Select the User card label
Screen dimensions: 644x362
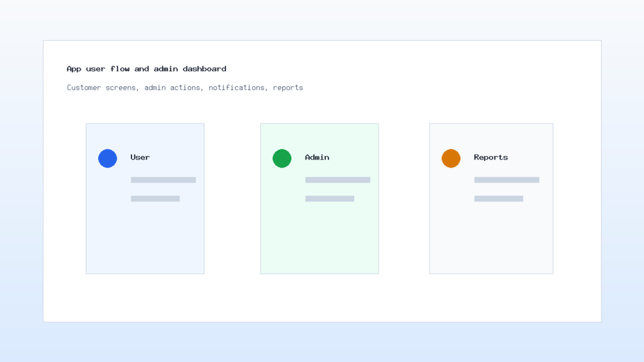[x=140, y=157]
